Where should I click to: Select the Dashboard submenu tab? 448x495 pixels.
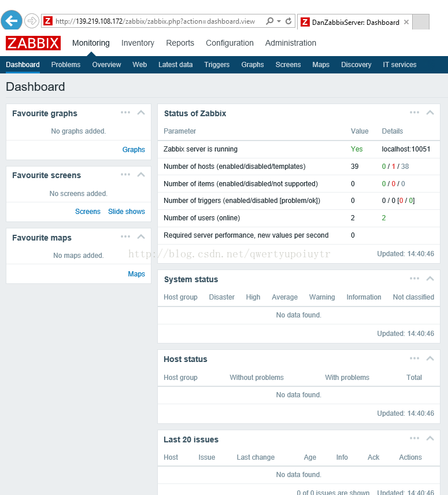[23, 65]
